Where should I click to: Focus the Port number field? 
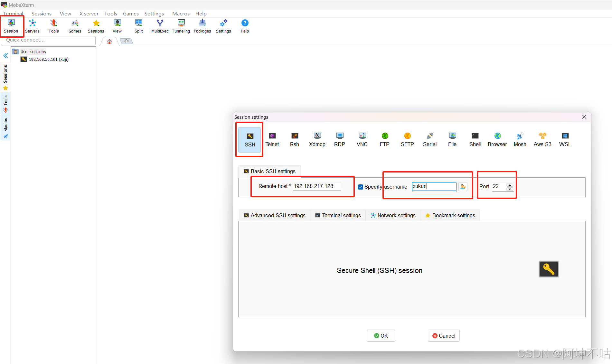coord(499,187)
